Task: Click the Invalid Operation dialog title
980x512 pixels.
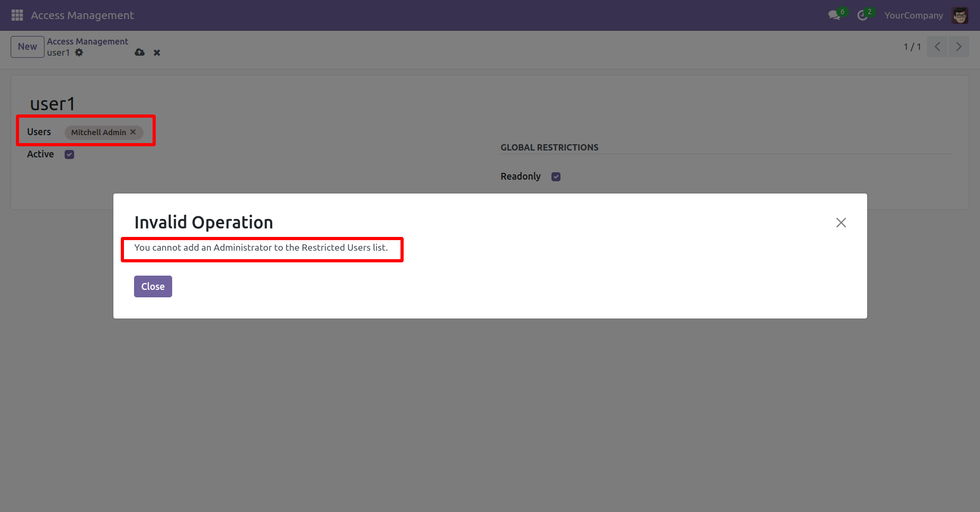Action: (x=204, y=223)
